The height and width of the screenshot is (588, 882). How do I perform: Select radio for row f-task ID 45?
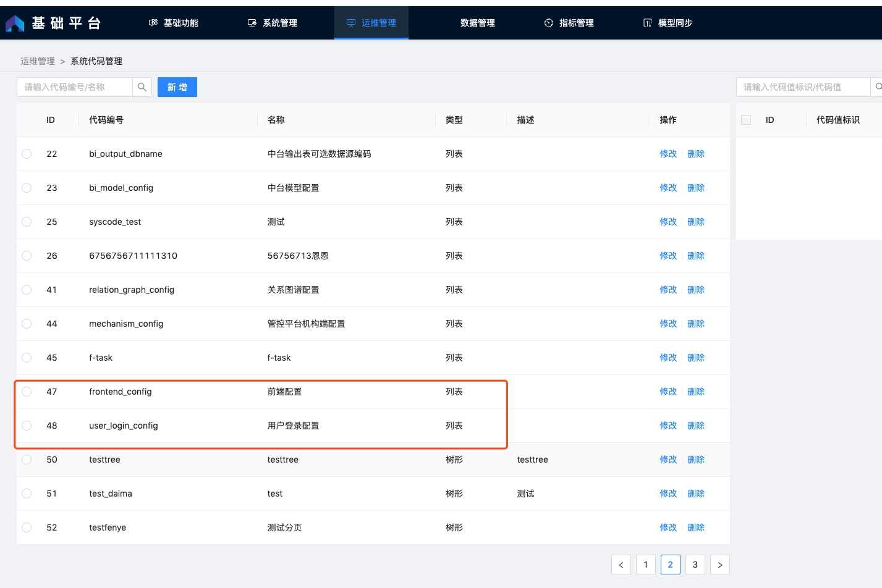[x=27, y=358]
